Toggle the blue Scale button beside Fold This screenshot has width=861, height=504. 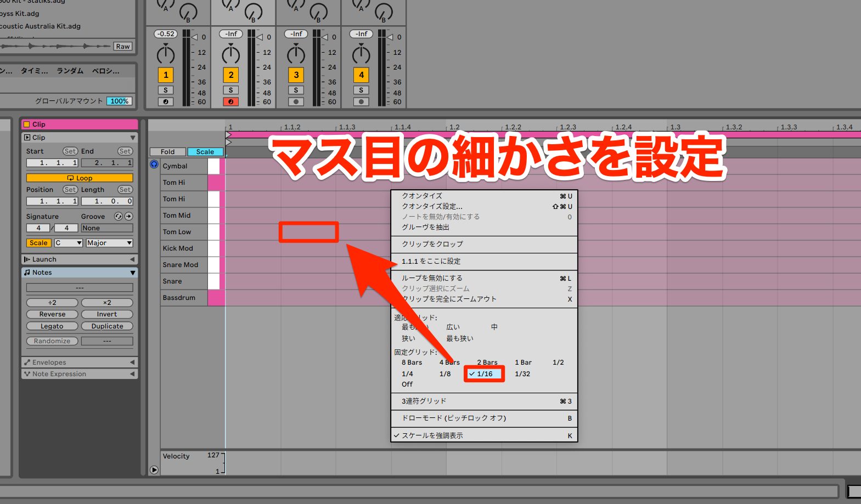coord(205,152)
